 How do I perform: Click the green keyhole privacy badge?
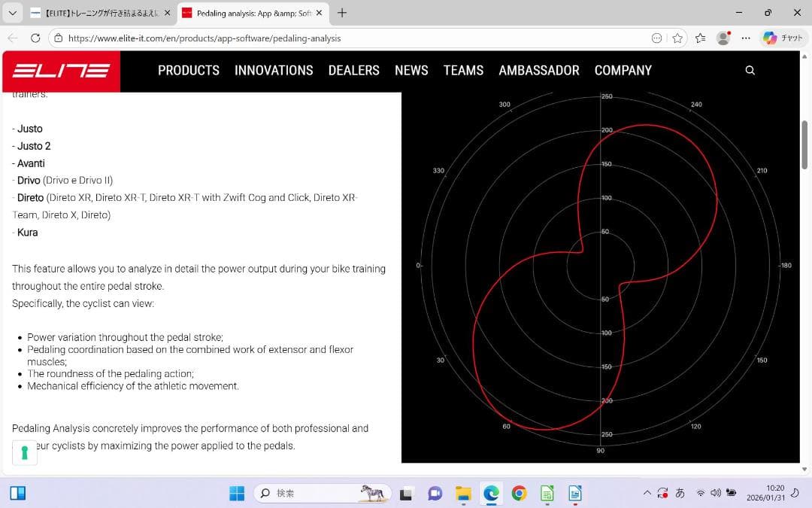(25, 452)
